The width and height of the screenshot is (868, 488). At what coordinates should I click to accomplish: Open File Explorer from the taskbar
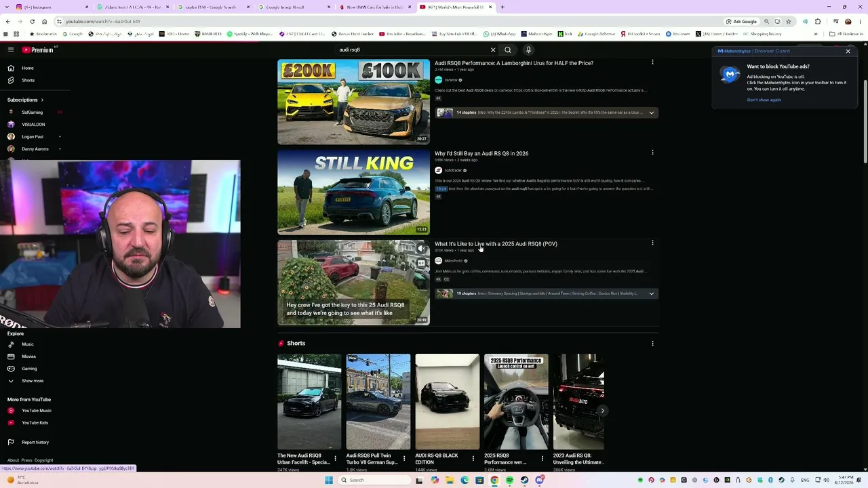coord(450,480)
